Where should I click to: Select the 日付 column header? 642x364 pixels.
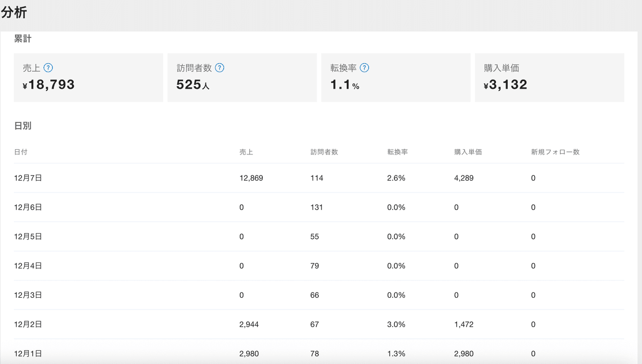pyautogui.click(x=21, y=152)
